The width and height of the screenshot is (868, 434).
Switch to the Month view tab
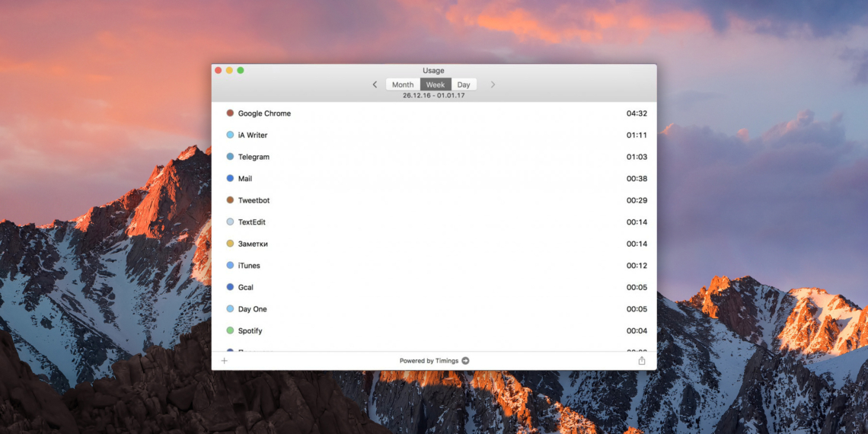tap(403, 85)
